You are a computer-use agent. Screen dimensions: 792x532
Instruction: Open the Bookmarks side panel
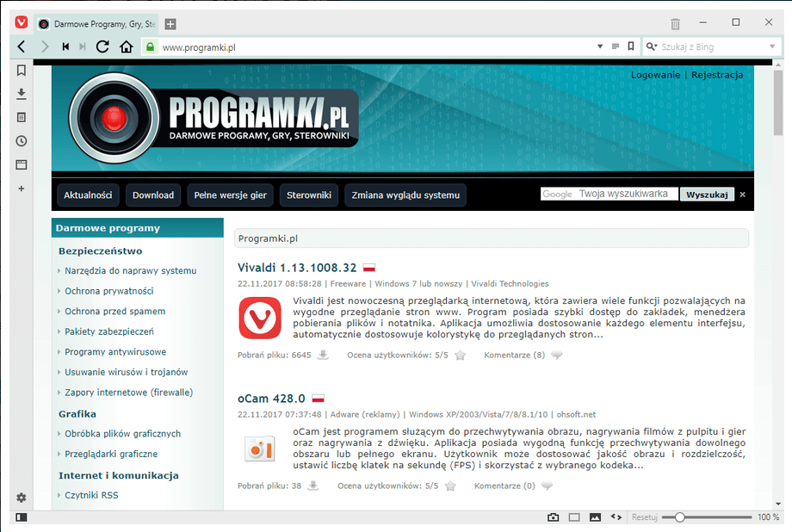(x=22, y=71)
